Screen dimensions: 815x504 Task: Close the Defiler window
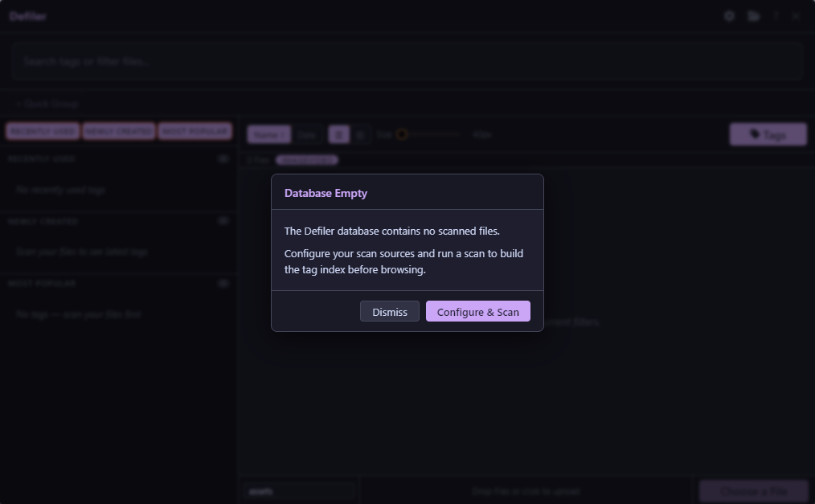click(x=796, y=16)
